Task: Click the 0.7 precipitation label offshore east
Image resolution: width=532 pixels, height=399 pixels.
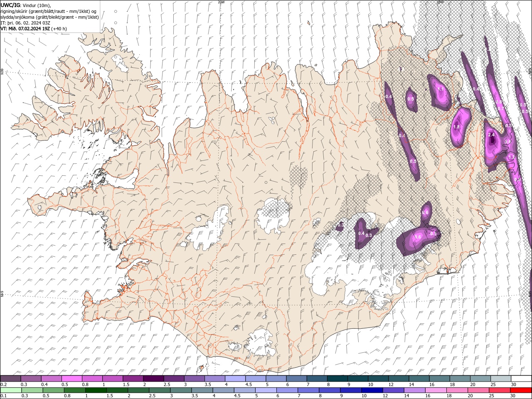Action: 501,108
